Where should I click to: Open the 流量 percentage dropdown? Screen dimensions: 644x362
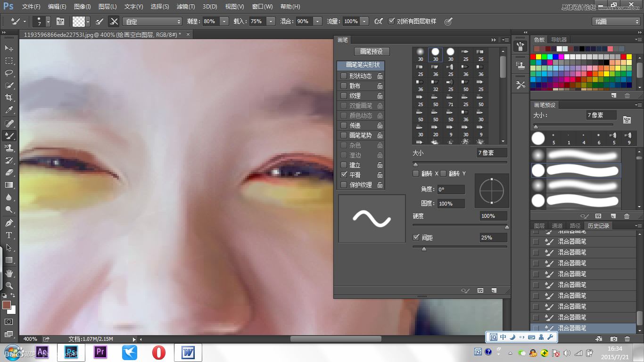(364, 21)
